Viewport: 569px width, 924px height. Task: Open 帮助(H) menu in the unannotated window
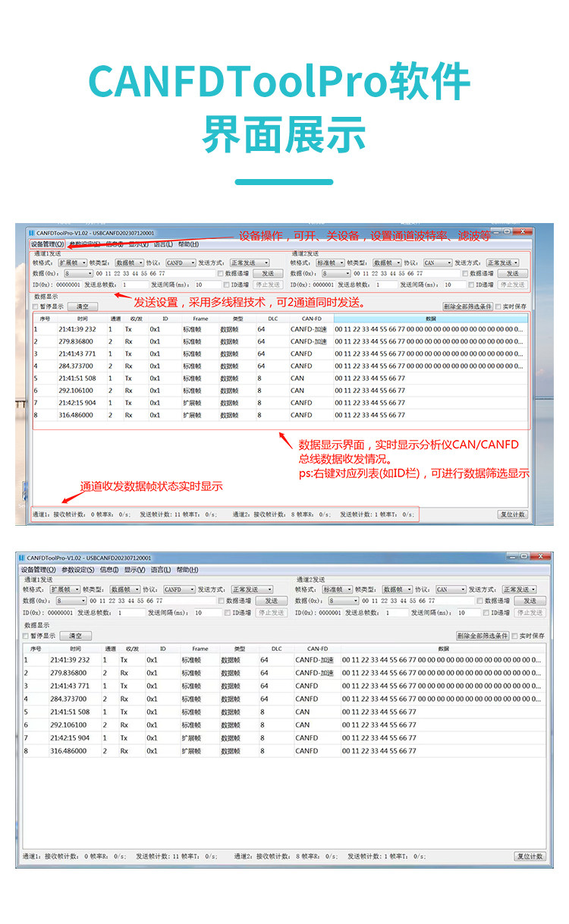coord(187,570)
